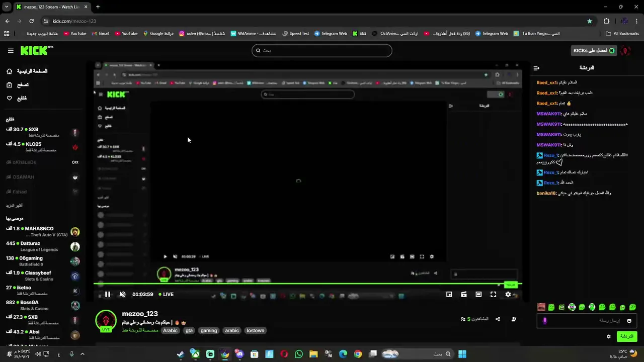Image resolution: width=644 pixels, height=362 pixels.
Task: Click first red face emote in chat
Action: click(x=541, y=307)
